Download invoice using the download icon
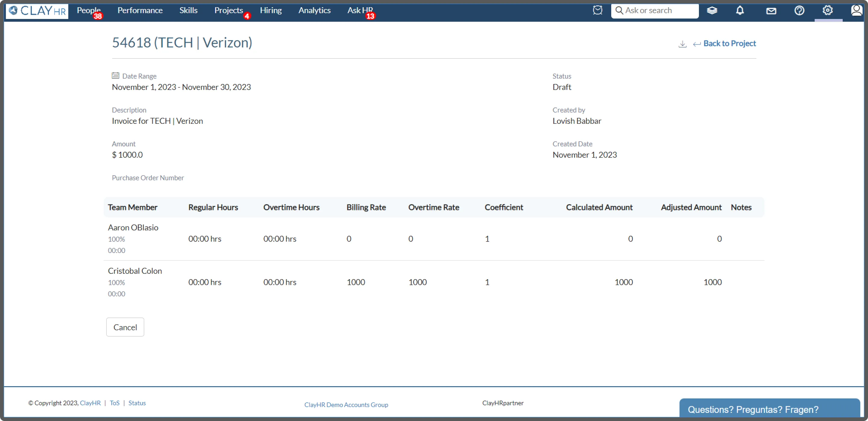This screenshot has width=868, height=421. pos(682,44)
